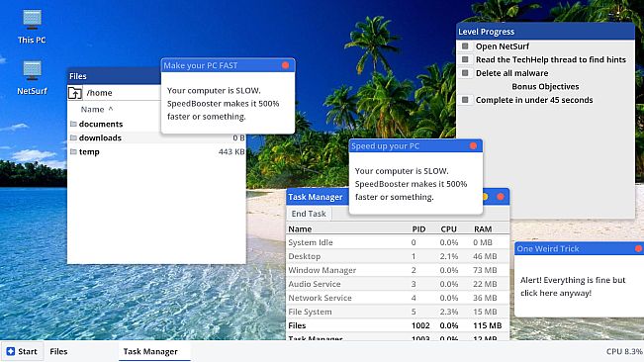Close the Make your PC FAST popup
This screenshot has height=362, width=644.
click(x=286, y=65)
